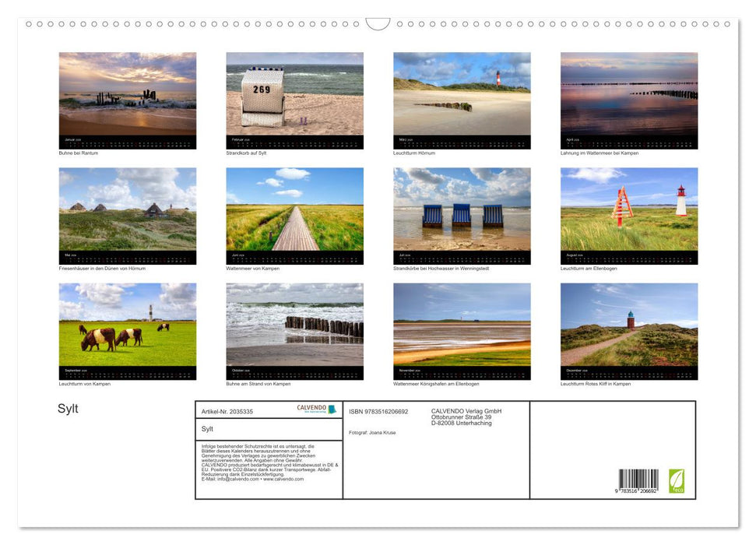Viewport: 756px width, 545px height.
Task: Collapse the October mini calendar strip
Action: click(x=294, y=371)
